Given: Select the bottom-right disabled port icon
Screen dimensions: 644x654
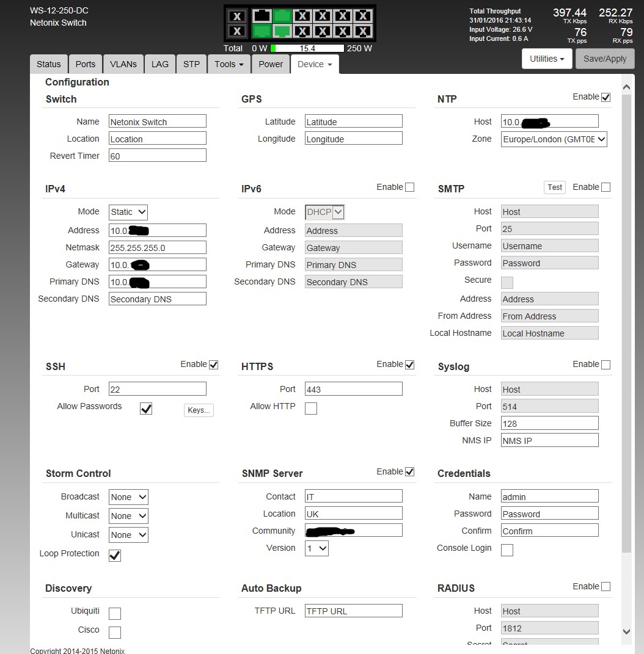Looking at the screenshot, I should (x=363, y=31).
